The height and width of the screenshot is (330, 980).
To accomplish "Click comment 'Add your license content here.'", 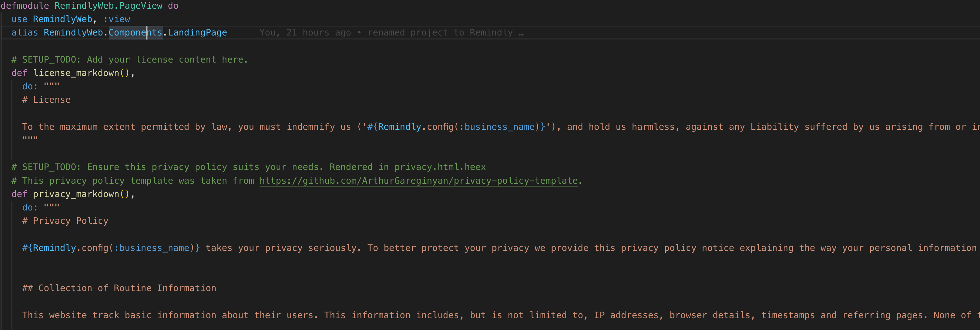I will (167, 59).
